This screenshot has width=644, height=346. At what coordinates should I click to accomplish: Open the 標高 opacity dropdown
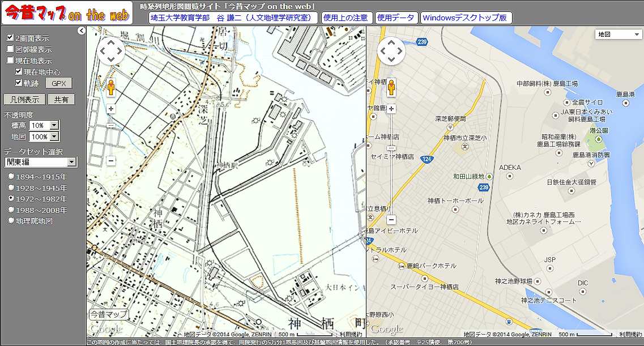(x=44, y=125)
